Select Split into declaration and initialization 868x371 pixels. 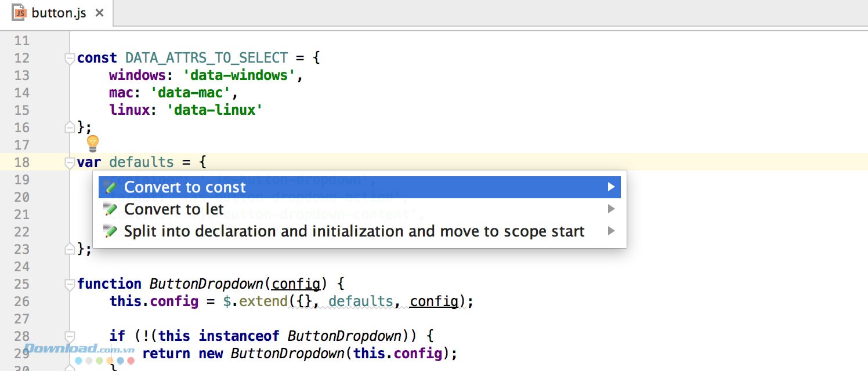click(354, 231)
